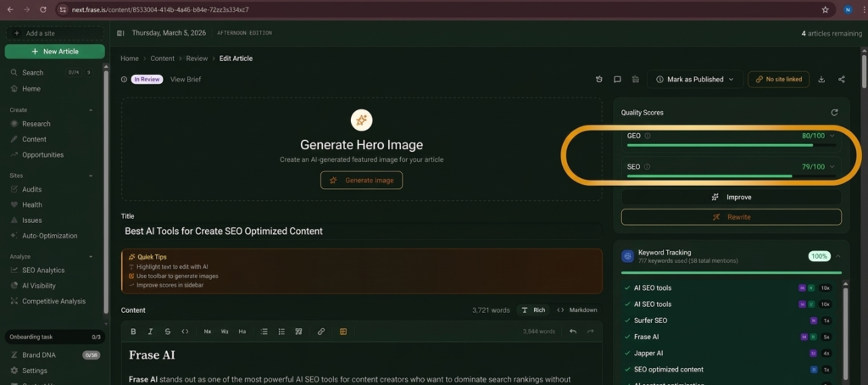
Task: Click the Keyword Tracking progress bar
Action: 732,272
